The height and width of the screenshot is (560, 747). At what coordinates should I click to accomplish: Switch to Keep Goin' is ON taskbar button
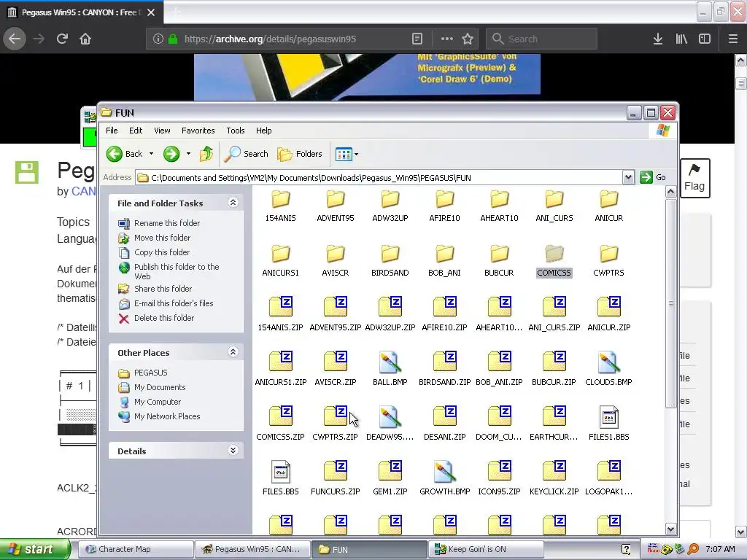(x=486, y=549)
